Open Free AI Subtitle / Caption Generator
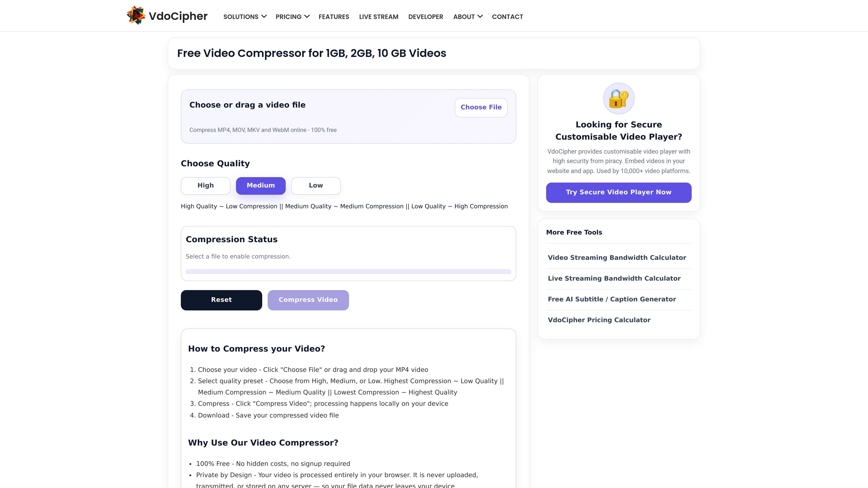Image resolution: width=868 pixels, height=488 pixels. [x=612, y=299]
